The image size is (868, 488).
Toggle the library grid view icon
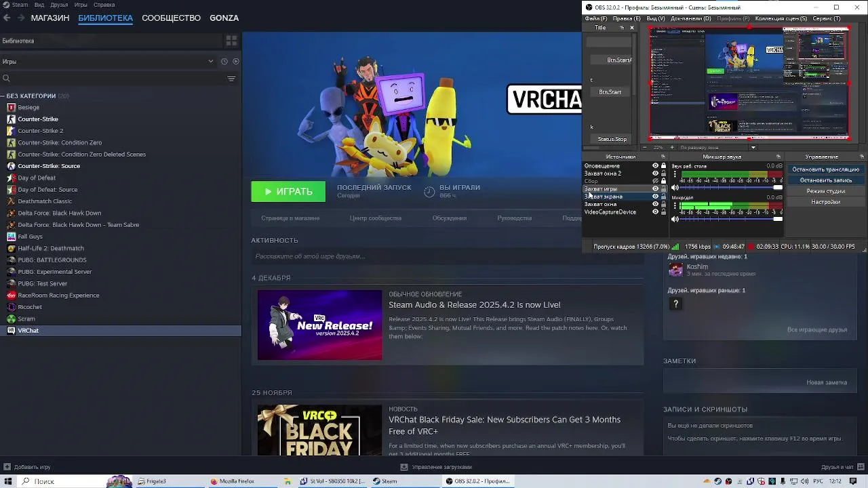pyautogui.click(x=231, y=41)
